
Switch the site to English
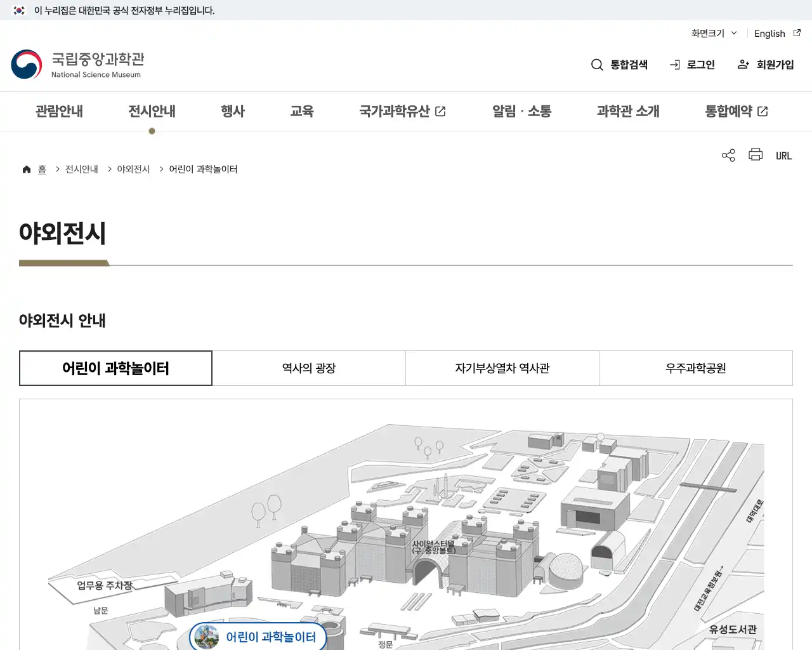click(769, 34)
